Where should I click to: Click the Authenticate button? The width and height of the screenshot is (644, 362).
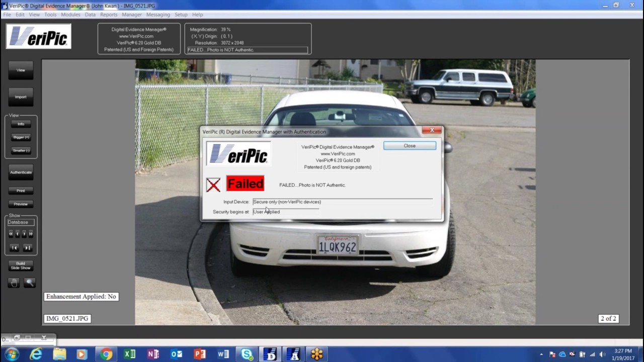point(21,172)
